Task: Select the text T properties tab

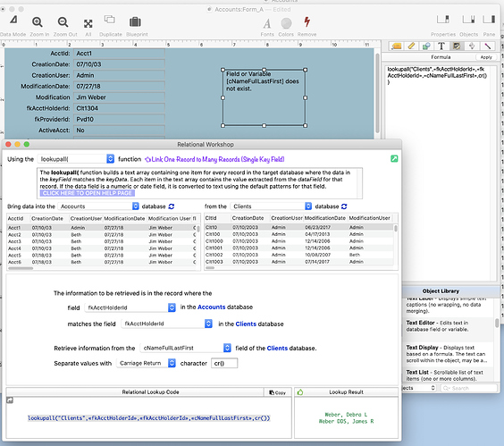Action: pos(441,46)
